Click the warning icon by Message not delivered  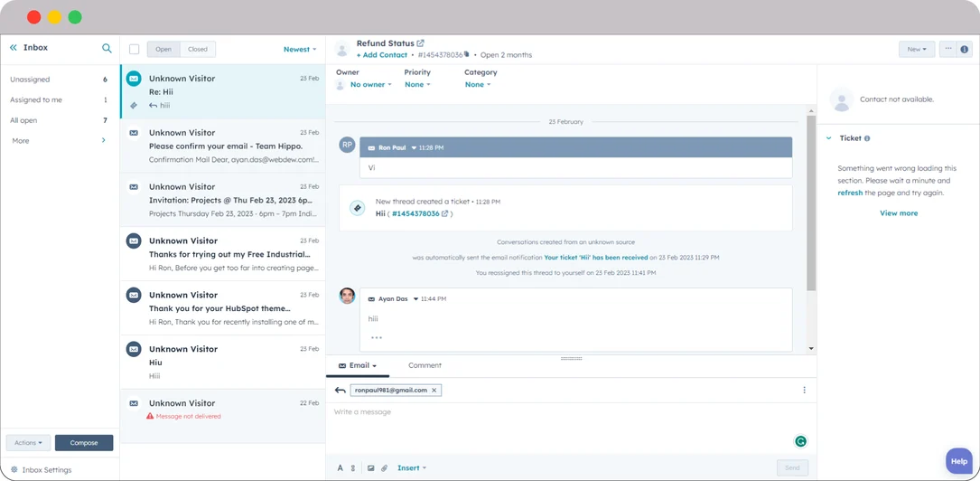point(150,416)
